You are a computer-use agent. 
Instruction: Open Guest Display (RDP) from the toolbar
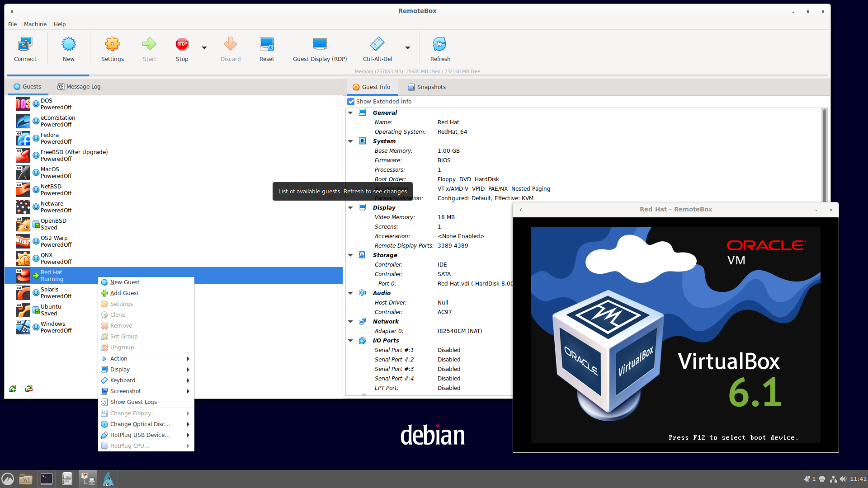pos(320,47)
